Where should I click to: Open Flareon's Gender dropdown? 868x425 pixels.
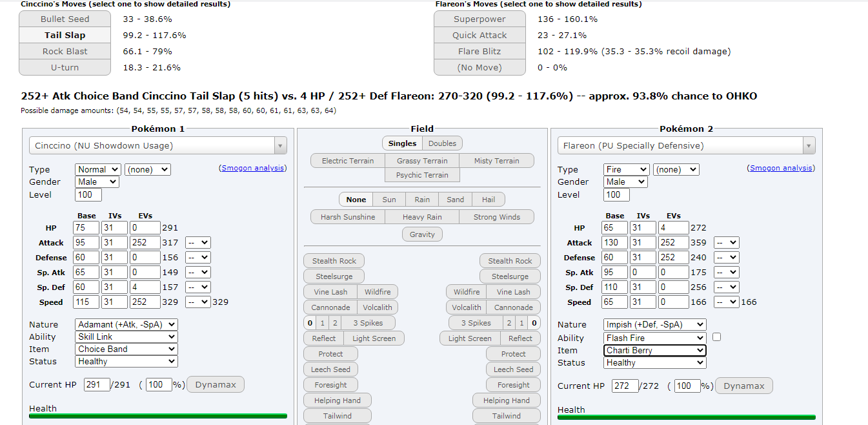click(625, 181)
